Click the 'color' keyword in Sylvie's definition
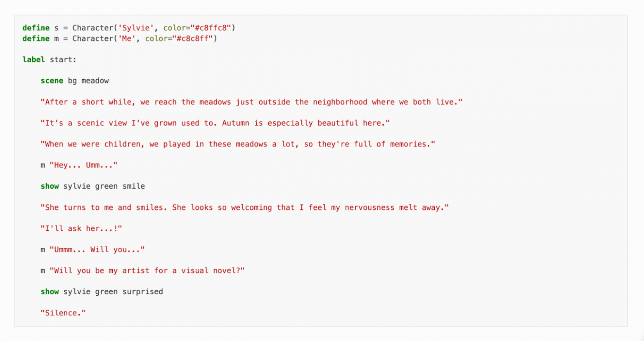This screenshot has width=644, height=341. point(175,28)
